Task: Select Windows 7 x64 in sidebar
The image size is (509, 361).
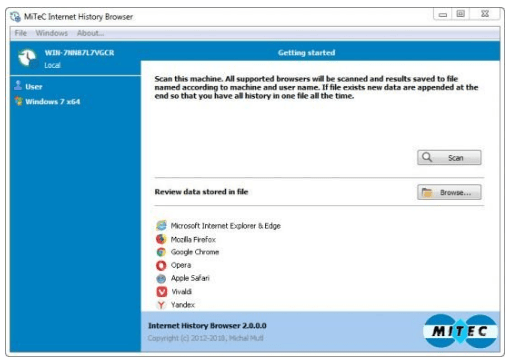Action: [53, 102]
